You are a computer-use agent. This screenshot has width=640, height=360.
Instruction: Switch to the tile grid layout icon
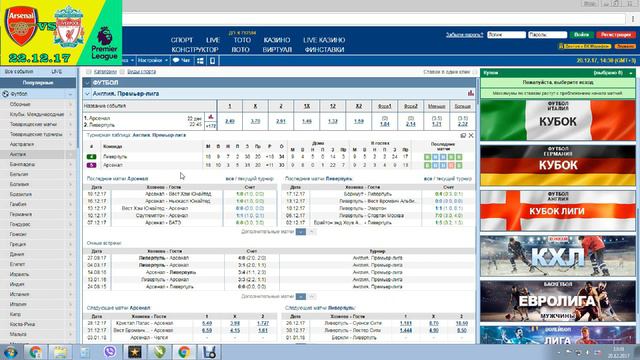coord(200,60)
